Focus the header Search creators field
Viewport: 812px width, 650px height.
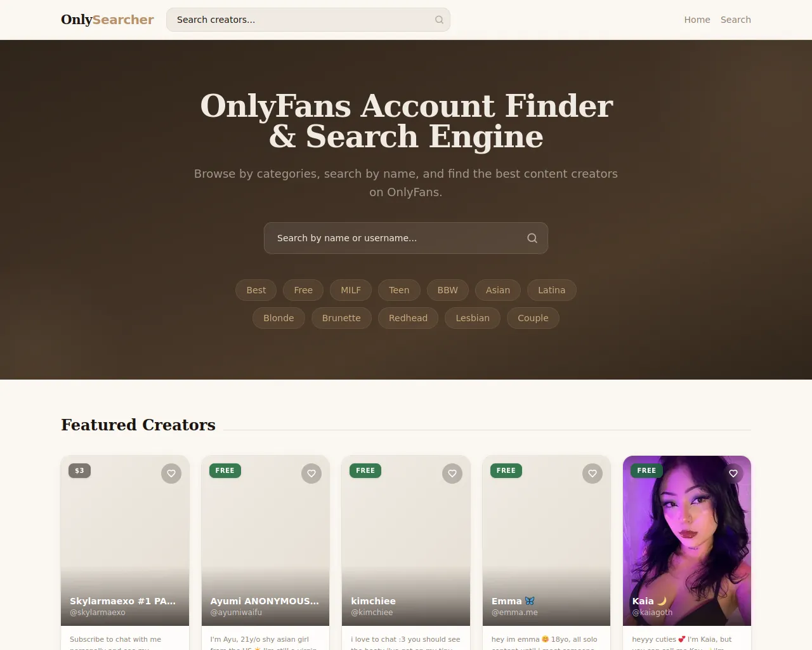(x=308, y=20)
